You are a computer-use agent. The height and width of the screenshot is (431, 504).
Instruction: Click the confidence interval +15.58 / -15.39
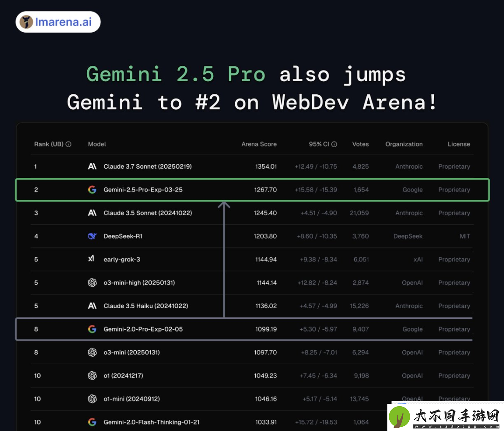pyautogui.click(x=316, y=190)
